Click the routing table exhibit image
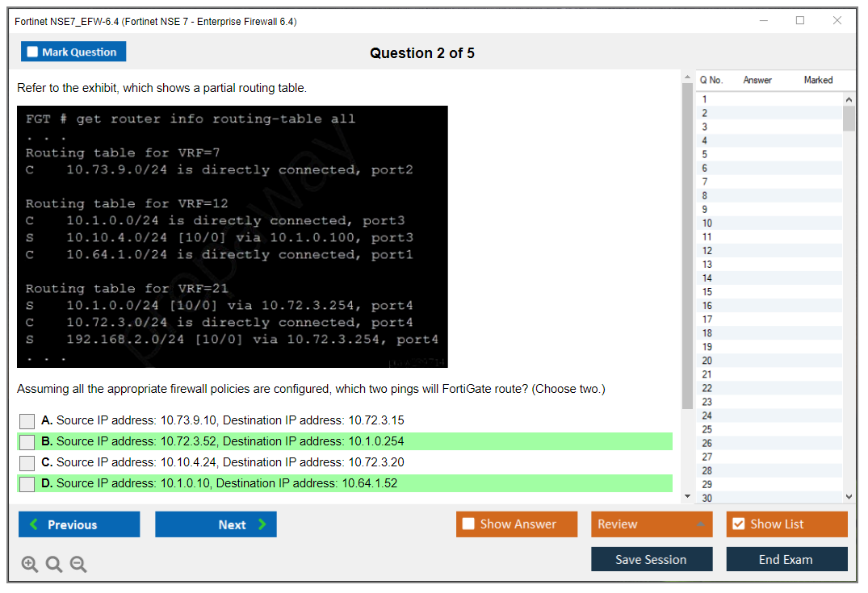The width and height of the screenshot is (868, 593). [x=233, y=236]
